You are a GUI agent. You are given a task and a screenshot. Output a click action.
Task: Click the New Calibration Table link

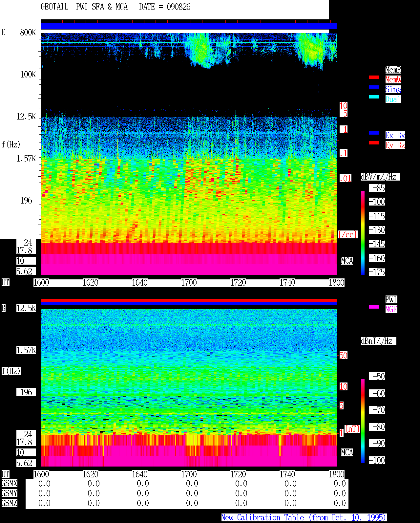304,517
